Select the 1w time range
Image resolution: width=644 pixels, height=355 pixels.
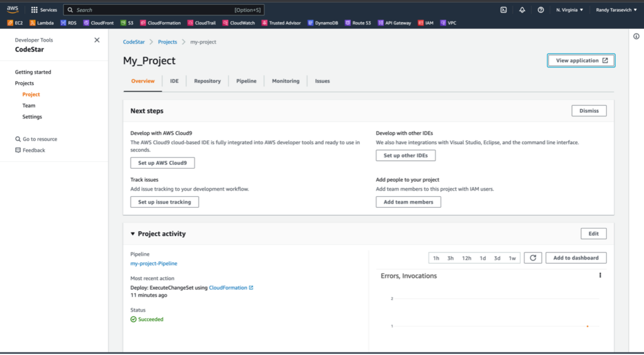[x=512, y=258]
